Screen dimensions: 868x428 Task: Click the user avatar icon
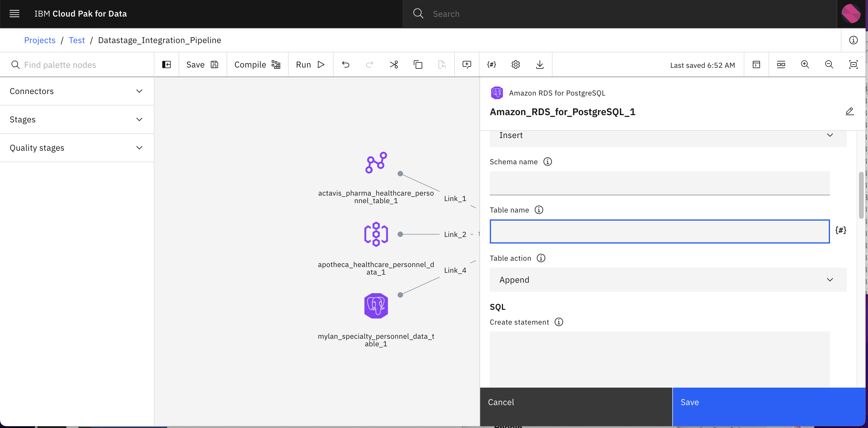(x=851, y=14)
